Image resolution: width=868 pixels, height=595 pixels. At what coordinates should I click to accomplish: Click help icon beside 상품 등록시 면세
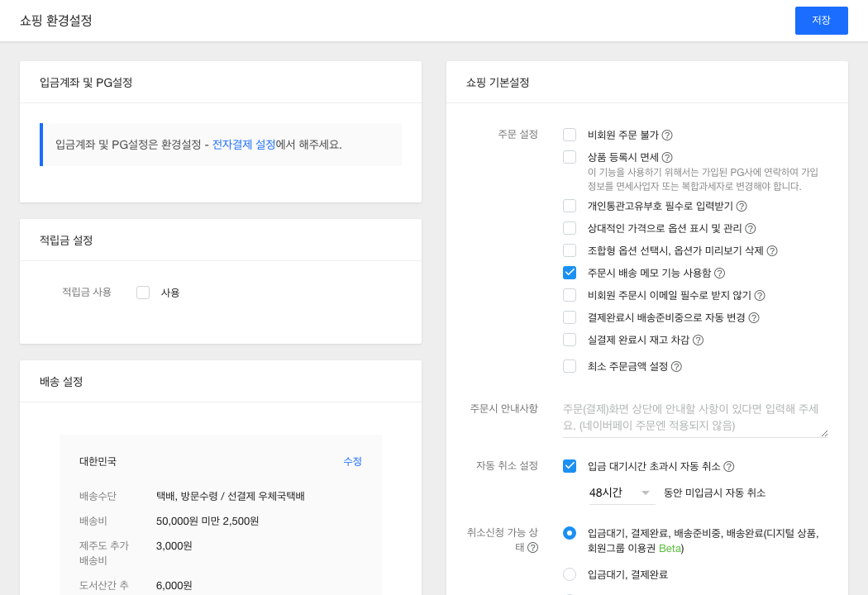tap(667, 157)
